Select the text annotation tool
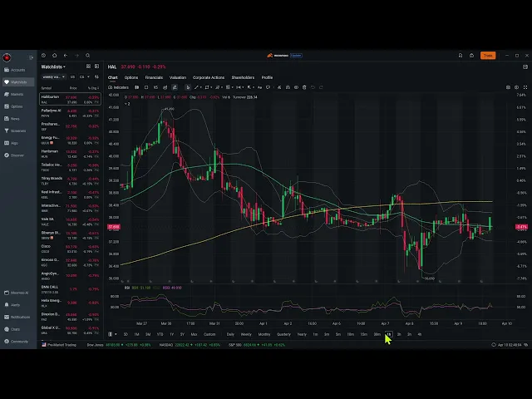This screenshot has width=532, height=399. (x=259, y=87)
